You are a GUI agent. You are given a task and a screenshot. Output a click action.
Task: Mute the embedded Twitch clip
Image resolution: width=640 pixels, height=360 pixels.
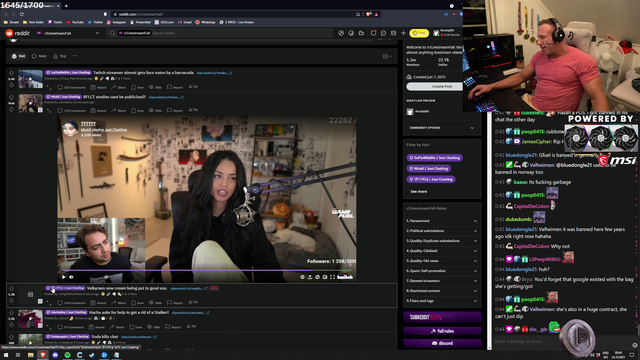click(x=71, y=277)
